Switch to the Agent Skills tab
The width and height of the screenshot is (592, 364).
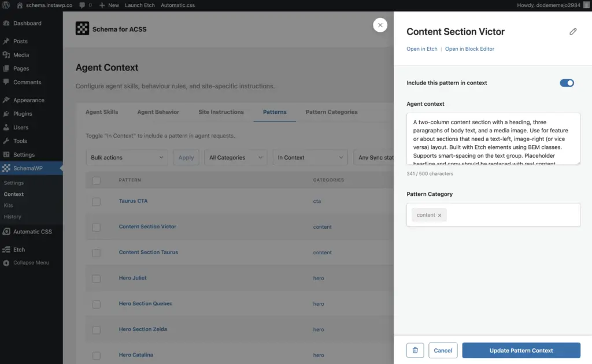point(102,112)
